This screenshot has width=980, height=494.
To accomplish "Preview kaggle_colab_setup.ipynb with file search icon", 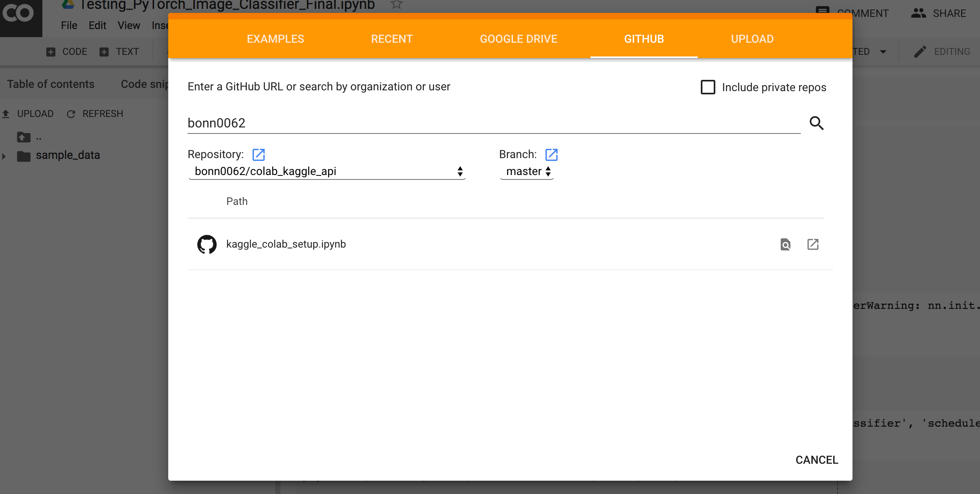I will point(786,244).
